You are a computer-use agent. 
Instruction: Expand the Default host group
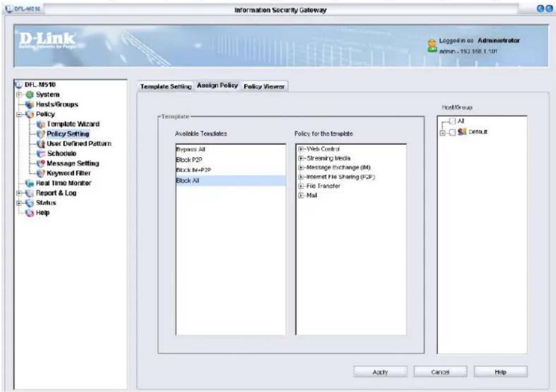pyautogui.click(x=443, y=133)
